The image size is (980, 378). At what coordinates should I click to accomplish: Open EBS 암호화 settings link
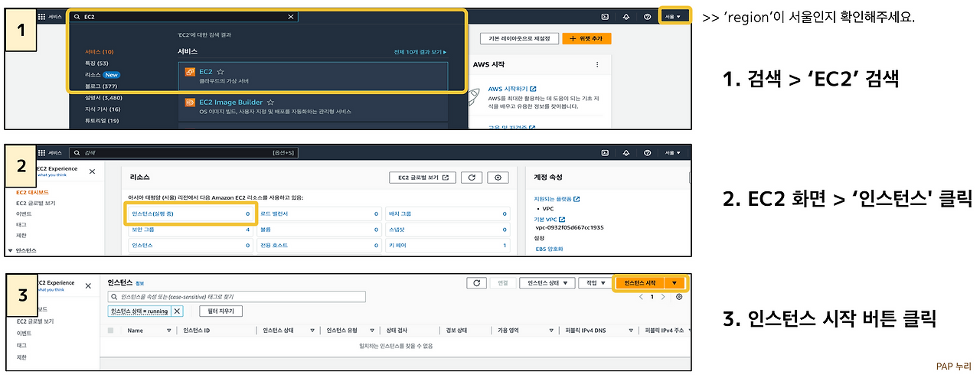click(x=549, y=249)
